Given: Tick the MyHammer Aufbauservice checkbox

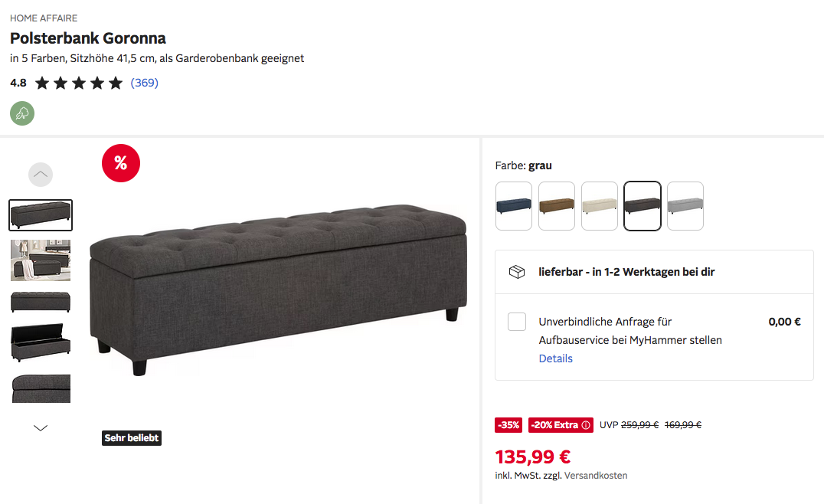Looking at the screenshot, I should 517,322.
